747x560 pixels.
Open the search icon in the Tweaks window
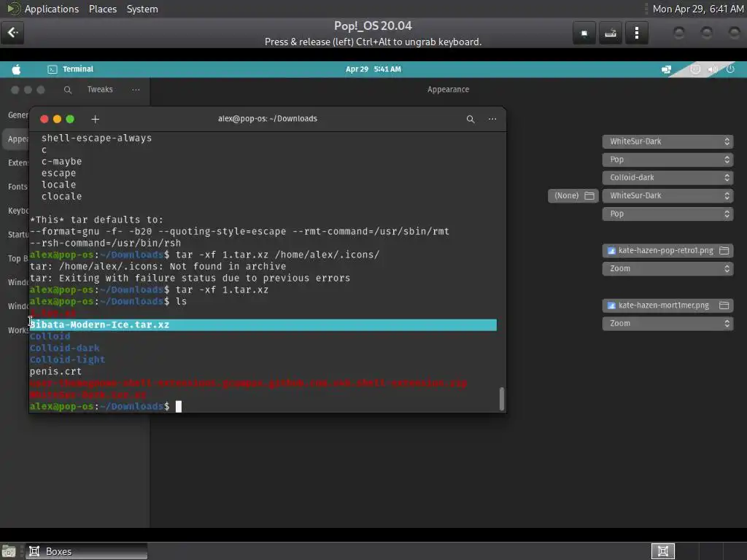point(68,90)
